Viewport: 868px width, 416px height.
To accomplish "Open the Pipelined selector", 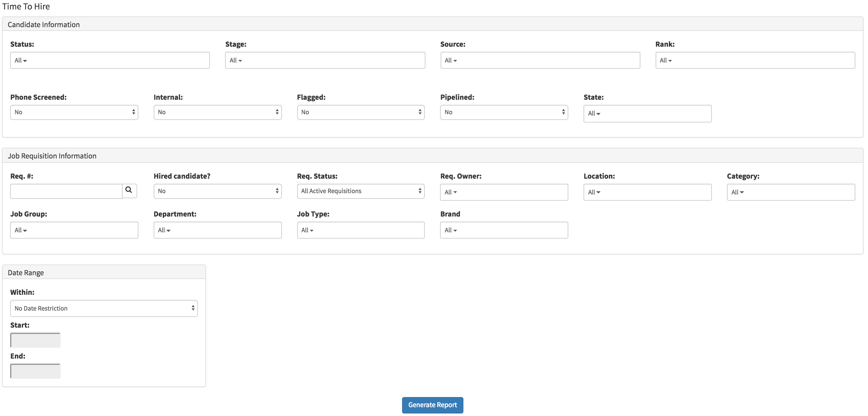I will point(504,112).
